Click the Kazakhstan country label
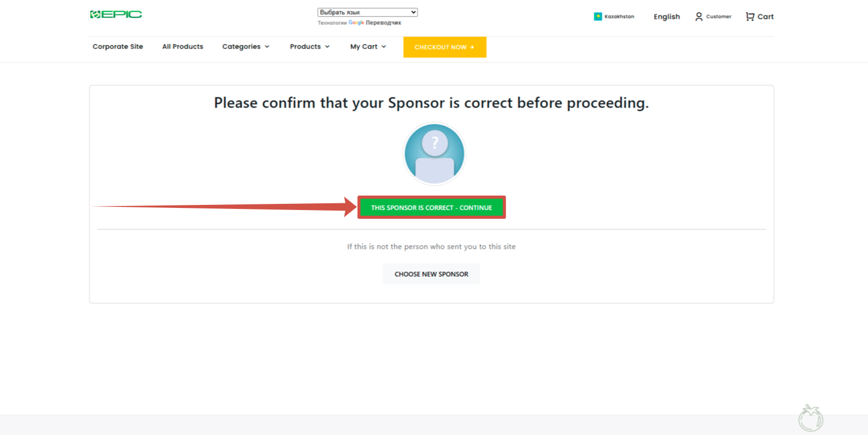Viewport: 868px width, 435px height. pyautogui.click(x=620, y=17)
